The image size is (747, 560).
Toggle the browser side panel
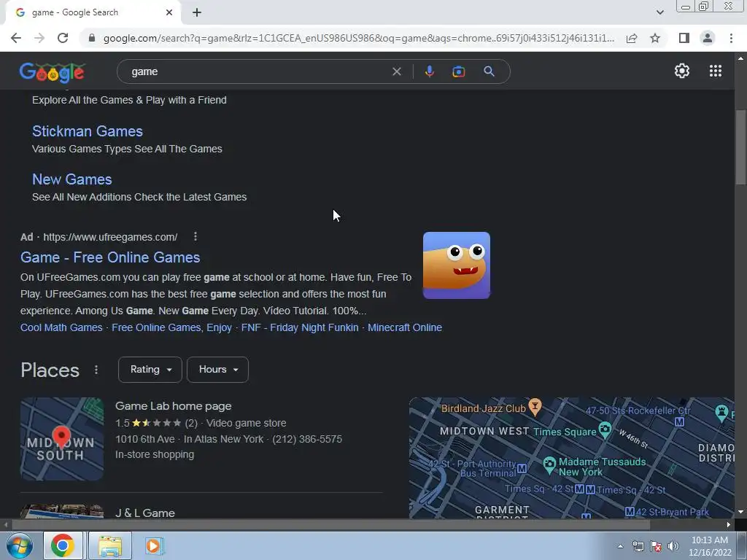coord(684,38)
